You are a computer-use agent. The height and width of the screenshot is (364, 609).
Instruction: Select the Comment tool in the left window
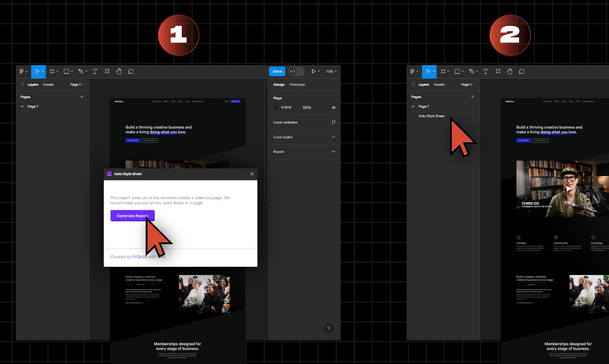coord(130,71)
